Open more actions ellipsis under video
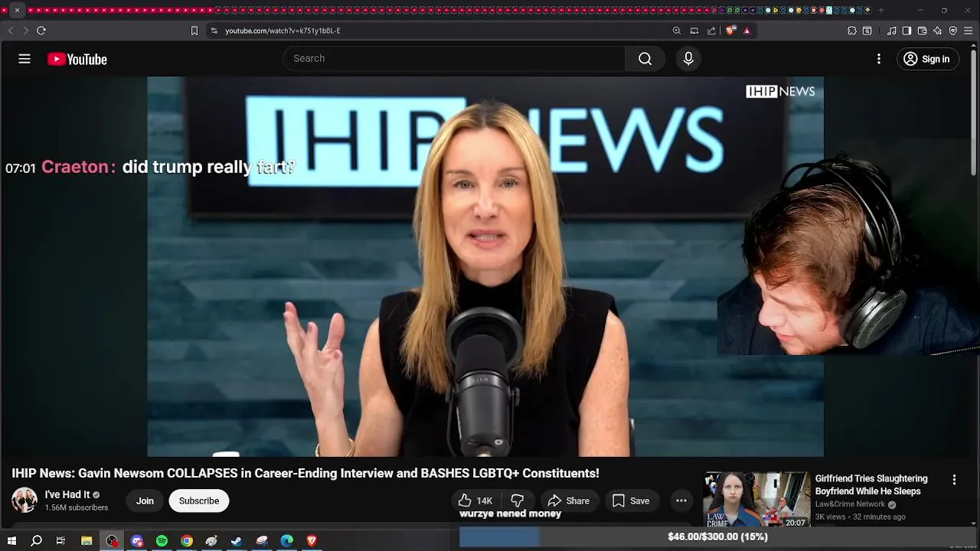The width and height of the screenshot is (980, 551). pos(681,500)
